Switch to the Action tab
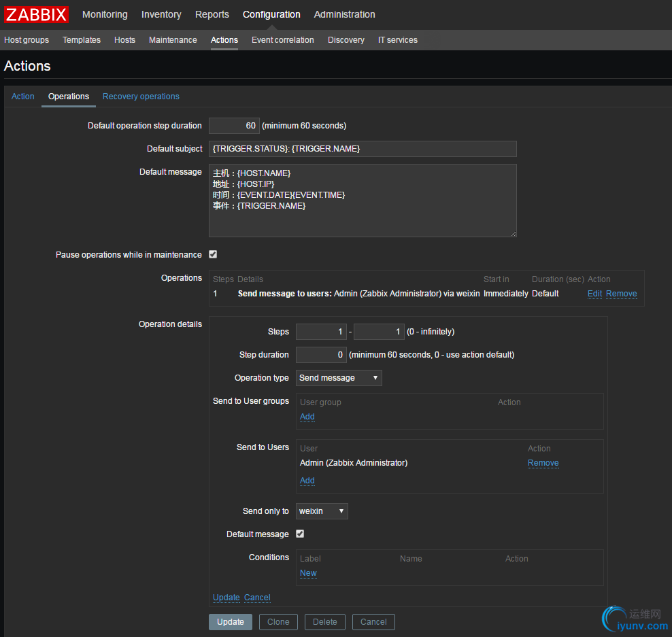This screenshot has height=637, width=672. pos(22,97)
